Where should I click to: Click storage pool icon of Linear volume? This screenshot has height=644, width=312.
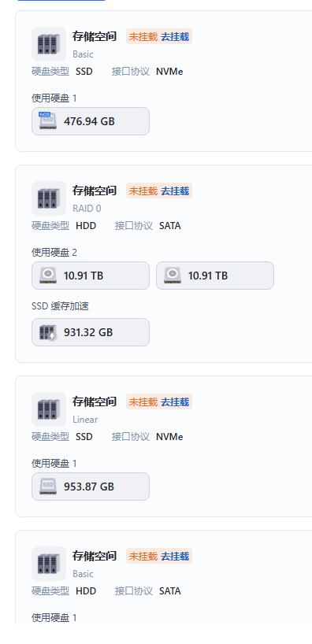coord(49,409)
